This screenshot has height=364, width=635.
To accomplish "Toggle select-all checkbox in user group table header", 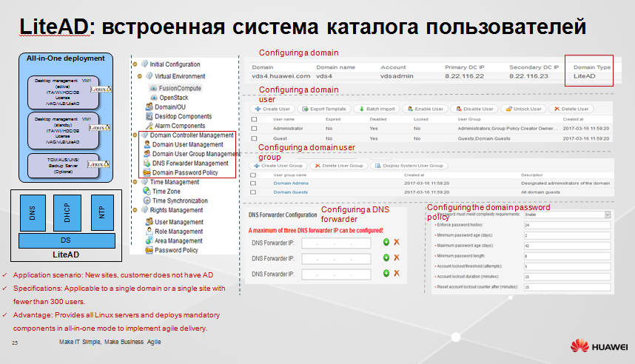I will (x=253, y=175).
